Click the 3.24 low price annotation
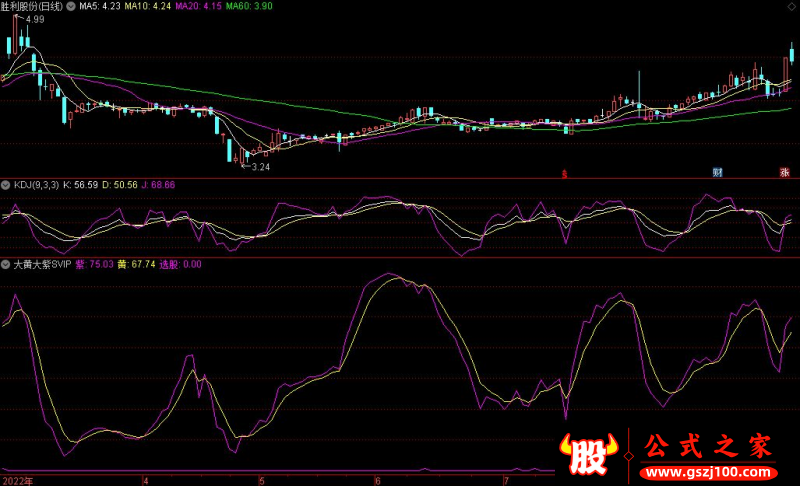 (260, 167)
